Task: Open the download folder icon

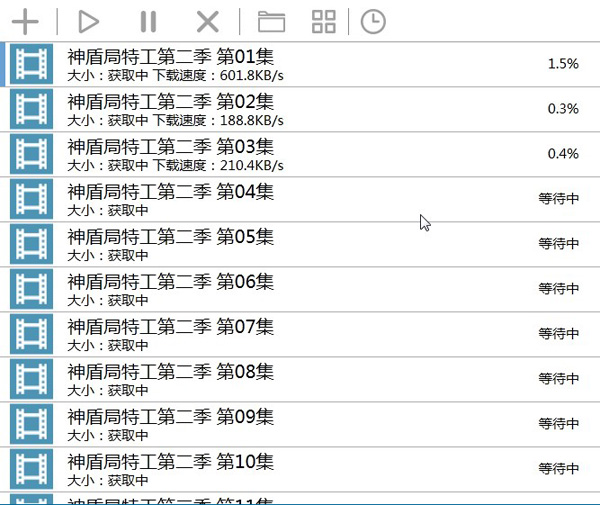Action: tap(271, 22)
